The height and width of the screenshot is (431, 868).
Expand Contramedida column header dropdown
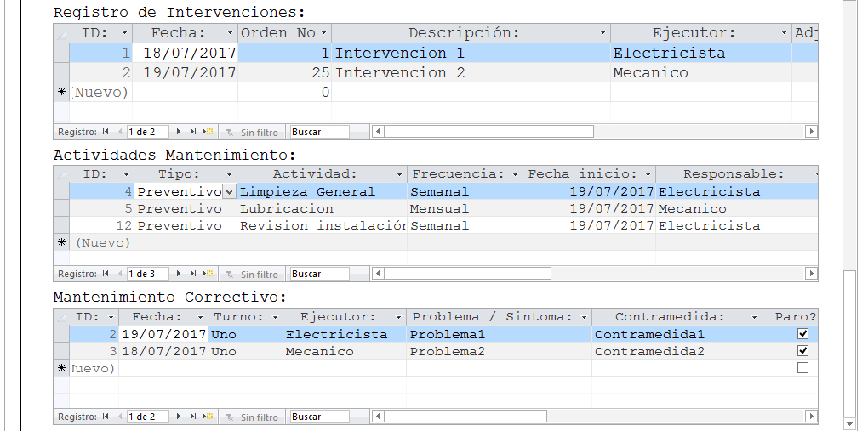point(754,317)
